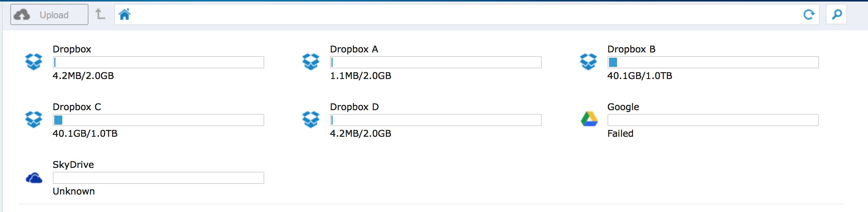Click the home icon in path bar

coord(124,15)
